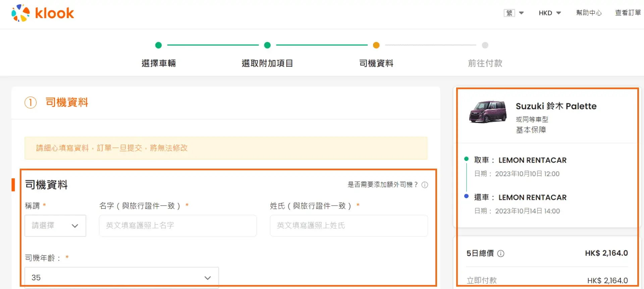The image size is (644, 289).
Task: Click the yellow notice 請細心填寫資料
Action: pyautogui.click(x=226, y=148)
